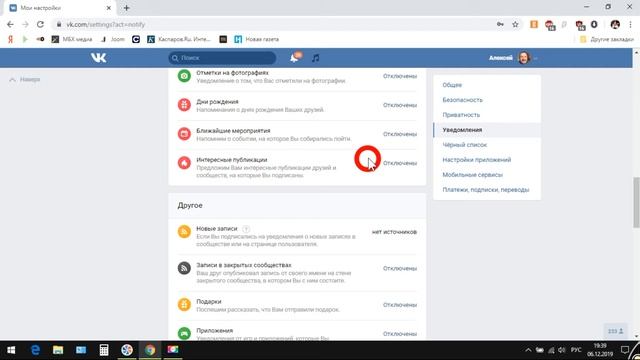This screenshot has width=640, height=360.
Task: Open Отключены dropdown for Дни рождения
Action: pyautogui.click(x=400, y=105)
